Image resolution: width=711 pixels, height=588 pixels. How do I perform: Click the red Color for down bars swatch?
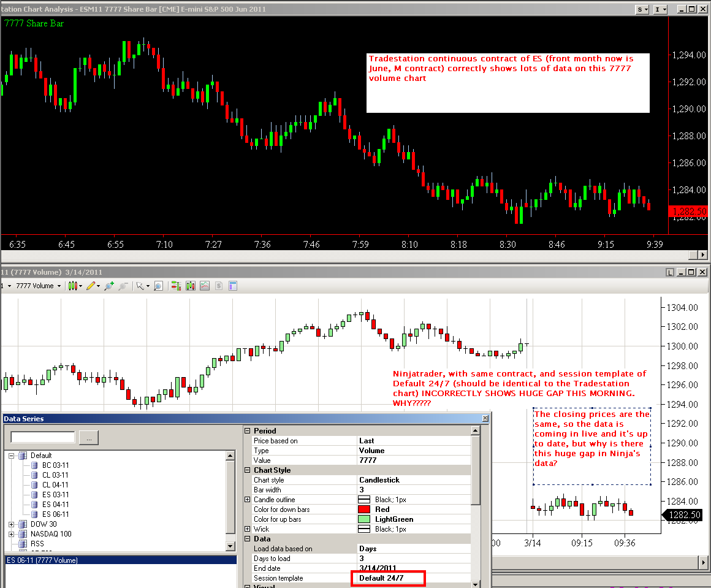364,510
